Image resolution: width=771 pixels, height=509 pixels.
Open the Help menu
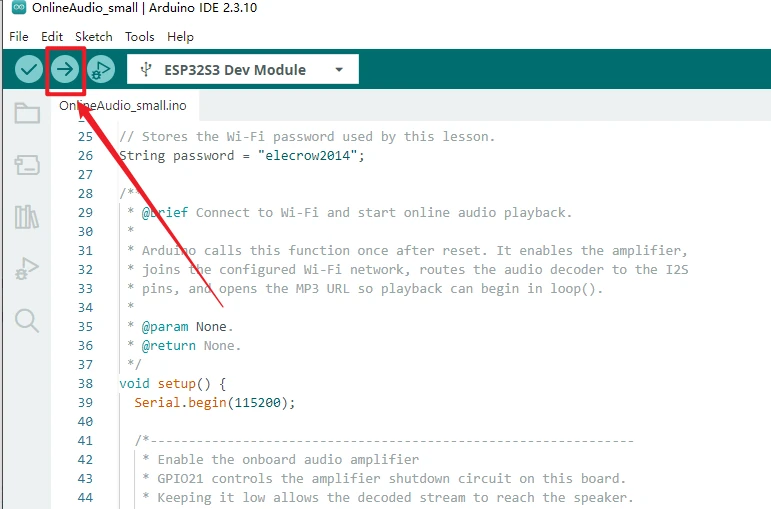(x=180, y=37)
